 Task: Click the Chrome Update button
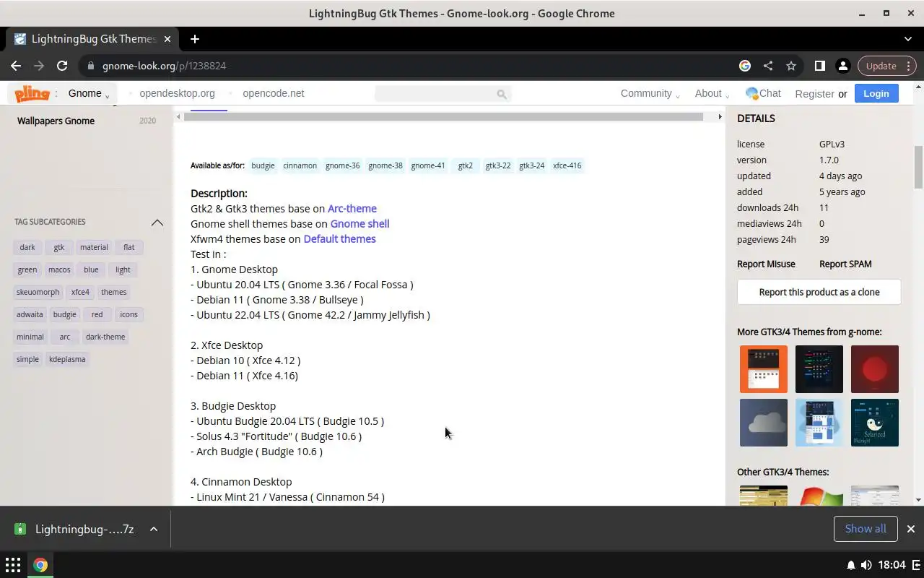[x=887, y=66]
